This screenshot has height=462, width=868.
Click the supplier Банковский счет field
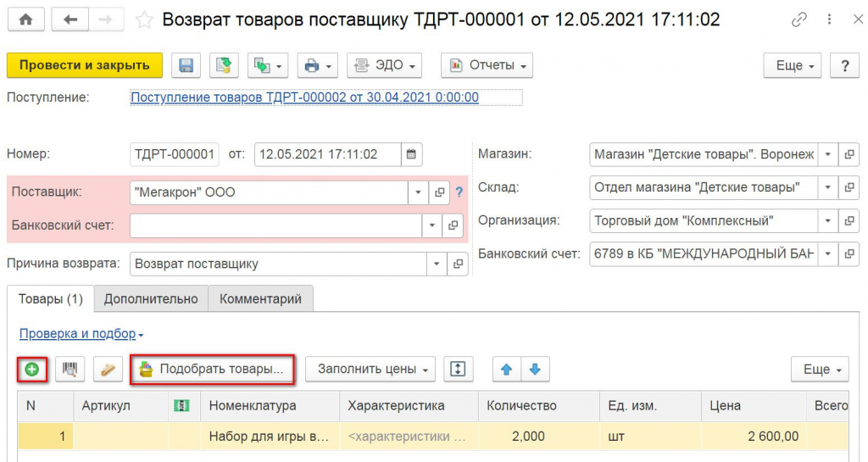[275, 225]
